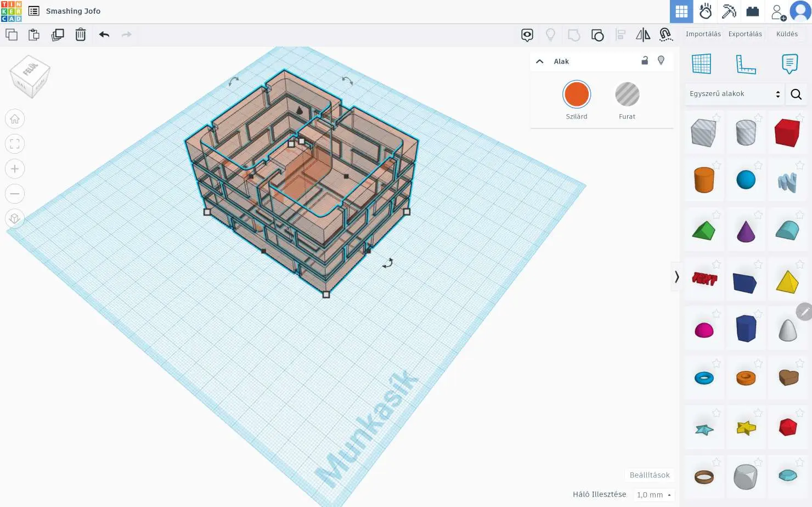Hide the shape via the Alak panel lightbulb
Screen dimensions: 812x507
coord(661,61)
